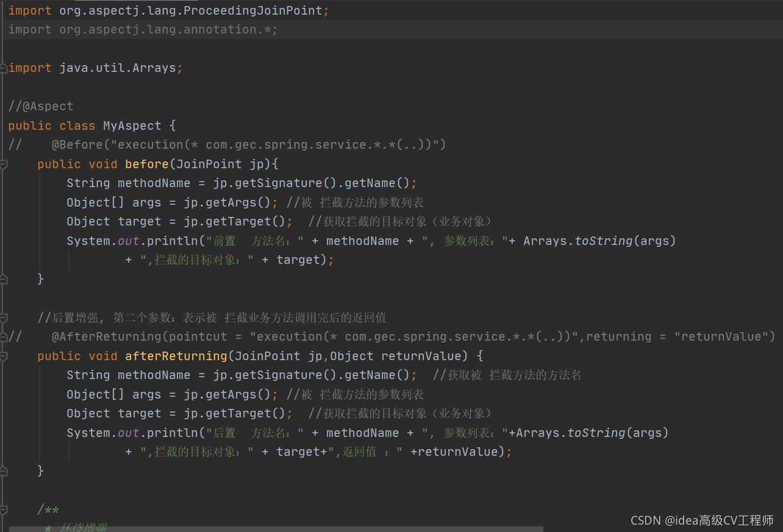This screenshot has width=783, height=532.
Task: Click the before method name in its declaration
Action: point(147,164)
